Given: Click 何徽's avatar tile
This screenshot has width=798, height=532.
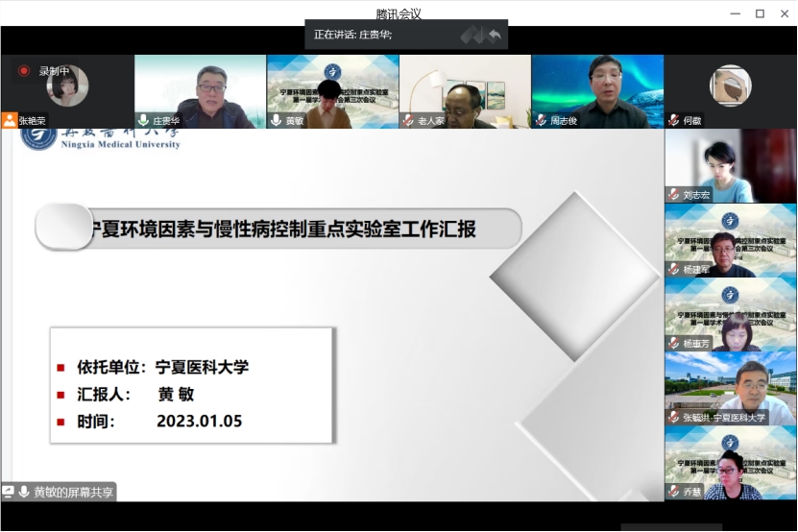Looking at the screenshot, I should [x=731, y=86].
